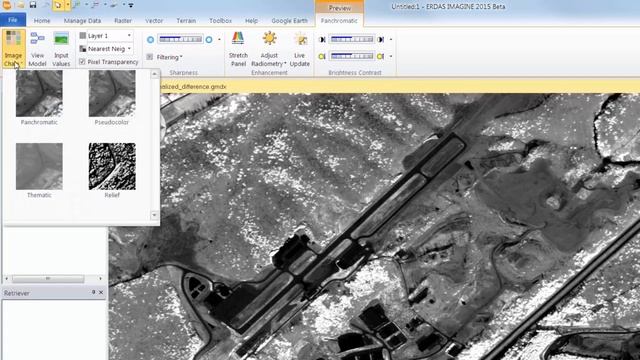The height and width of the screenshot is (360, 640).
Task: Click the normalized_difference.gmdx file name
Action: pos(193,87)
